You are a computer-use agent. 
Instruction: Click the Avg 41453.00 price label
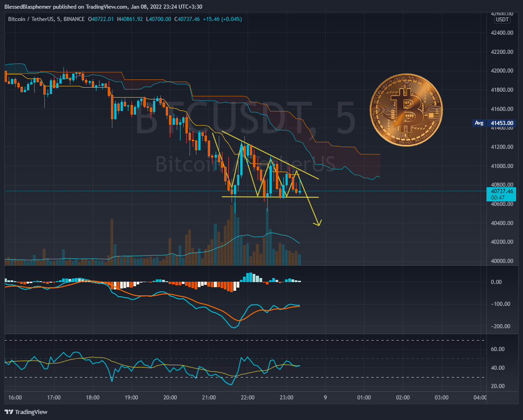pos(494,123)
